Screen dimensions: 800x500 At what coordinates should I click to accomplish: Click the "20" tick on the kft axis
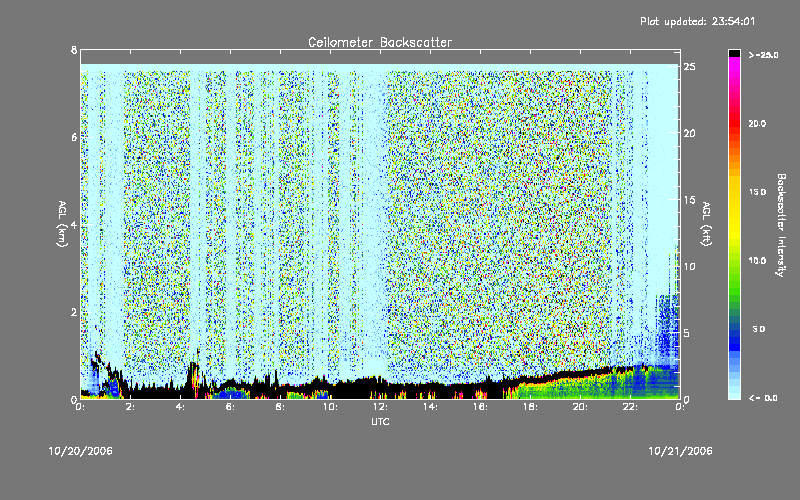pyautogui.click(x=689, y=133)
